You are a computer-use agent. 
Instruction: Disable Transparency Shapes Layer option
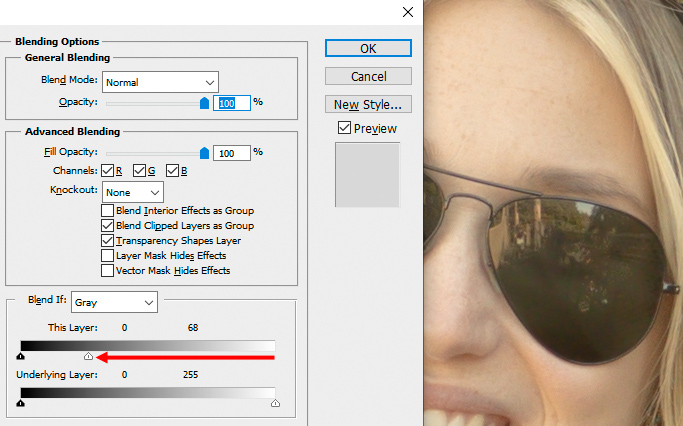[108, 241]
